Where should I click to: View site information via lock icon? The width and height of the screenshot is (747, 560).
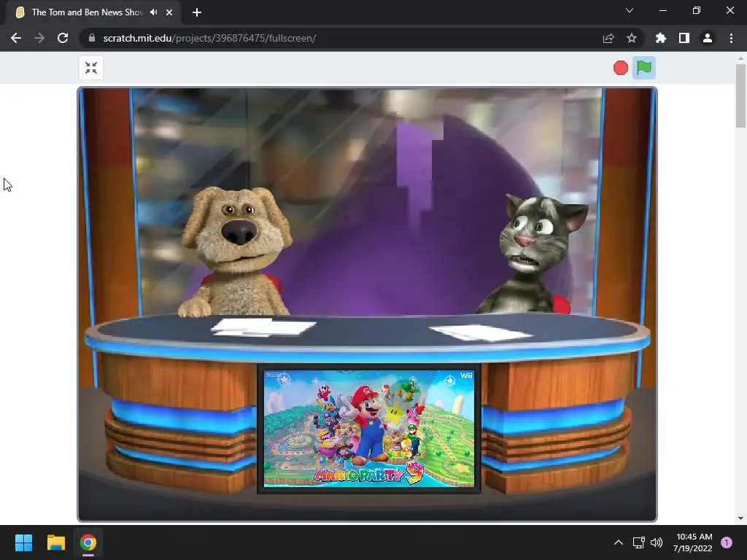[x=92, y=38]
